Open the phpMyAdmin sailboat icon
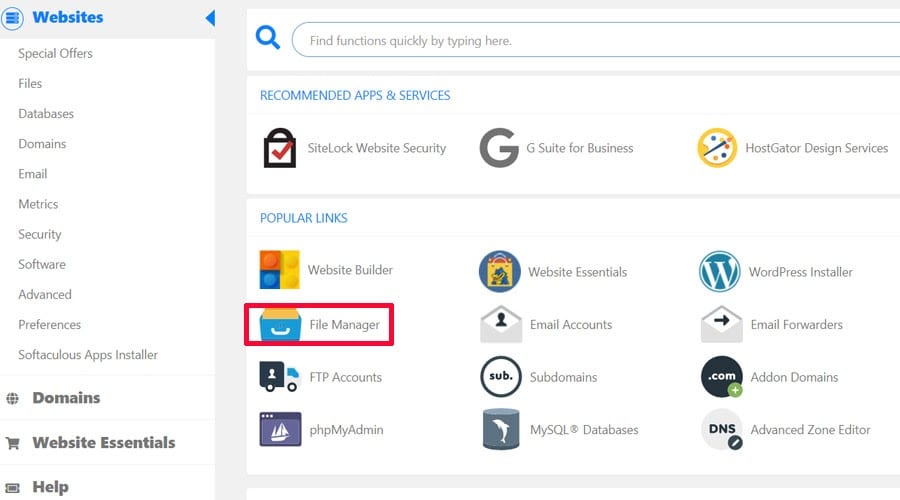 (x=280, y=429)
